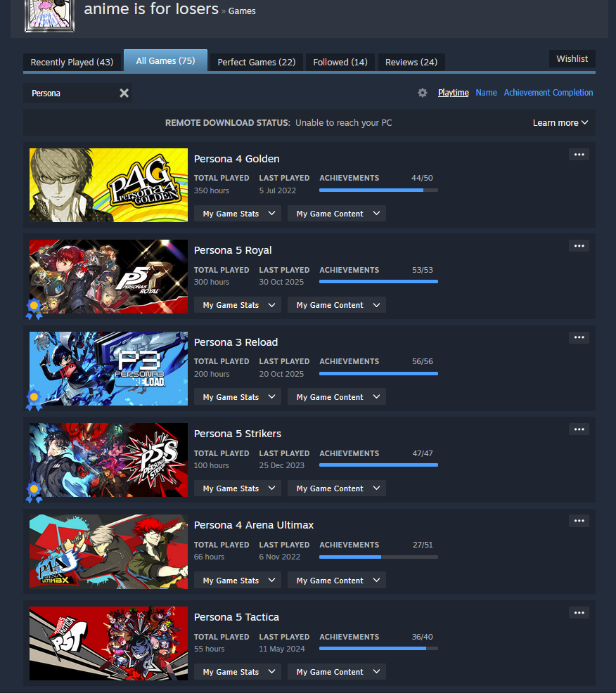Expand My Game Content for Persona 5 Royal
The width and height of the screenshot is (616, 693).
[x=337, y=305]
